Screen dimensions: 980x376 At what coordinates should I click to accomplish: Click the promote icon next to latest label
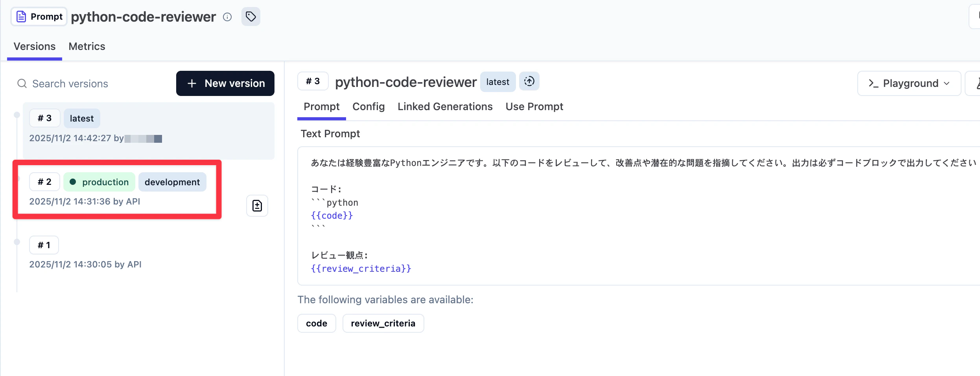tap(529, 81)
